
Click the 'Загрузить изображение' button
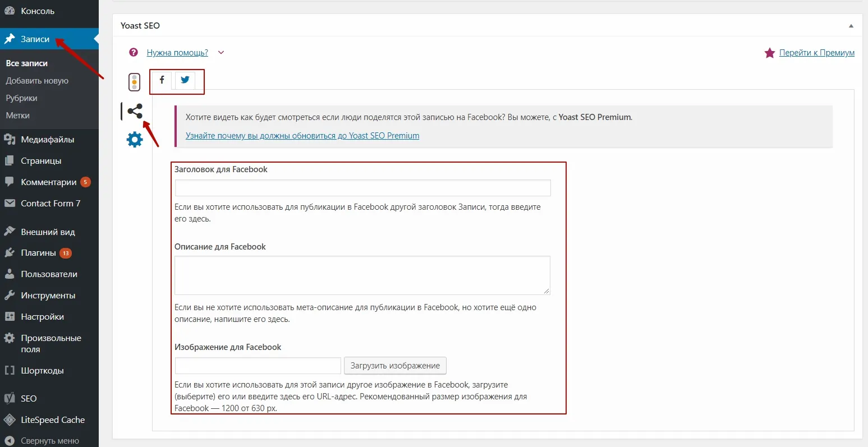coord(395,366)
